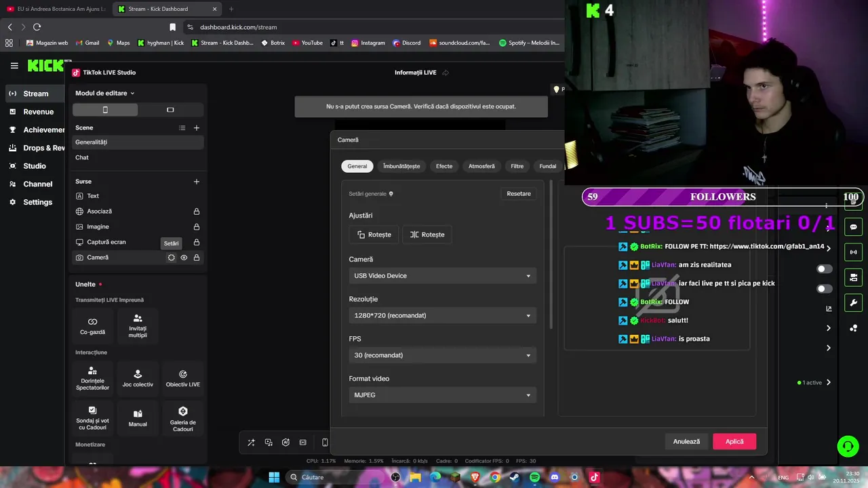Switch to the Fundal tab
This screenshot has width=868, height=488.
[548, 166]
